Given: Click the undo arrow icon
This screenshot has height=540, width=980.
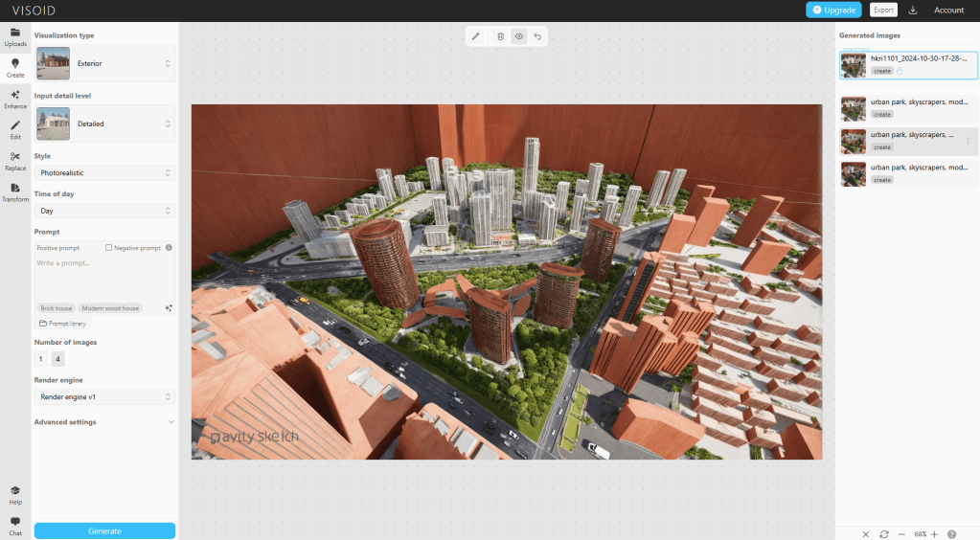Looking at the screenshot, I should (537, 36).
